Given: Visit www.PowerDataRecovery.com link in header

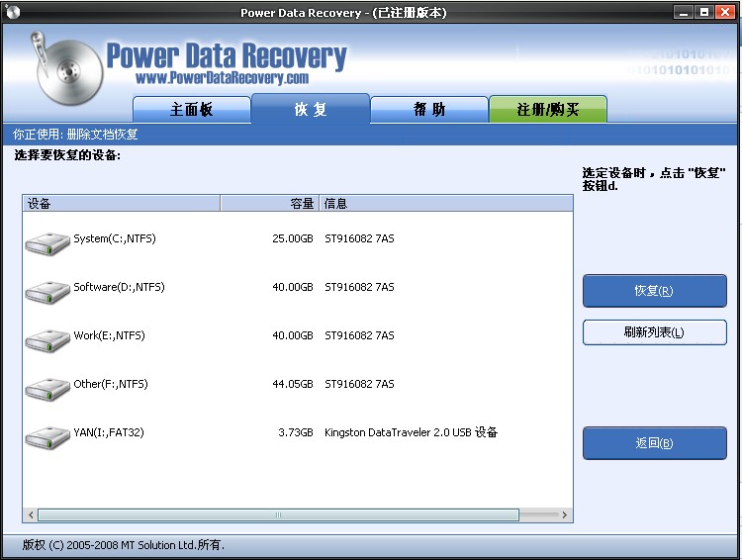Looking at the screenshot, I should point(222,78).
